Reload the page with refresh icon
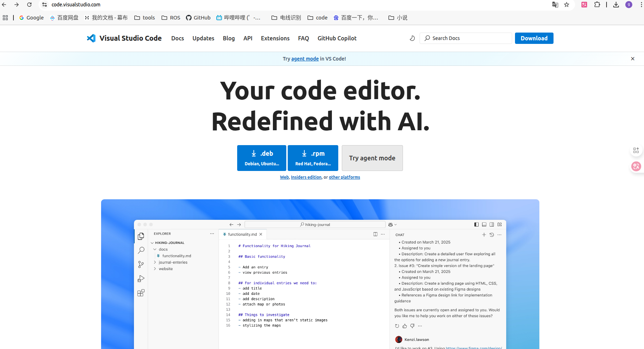The width and height of the screenshot is (644, 349). pos(29,5)
